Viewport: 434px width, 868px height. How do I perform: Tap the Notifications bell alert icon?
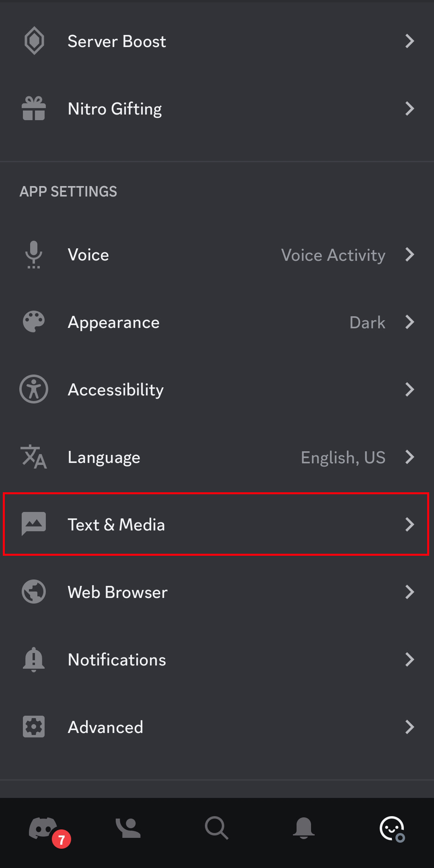click(34, 659)
